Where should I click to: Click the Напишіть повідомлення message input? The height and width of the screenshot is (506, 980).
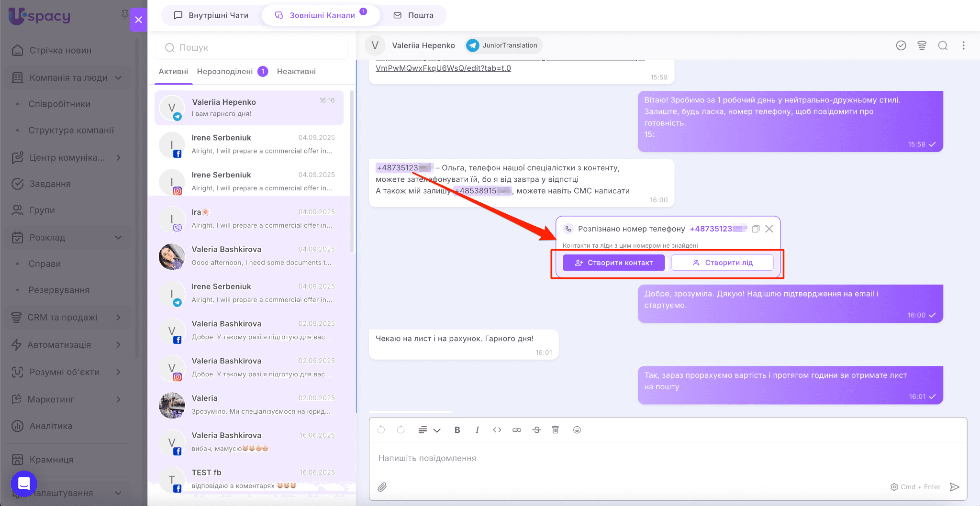point(668,458)
